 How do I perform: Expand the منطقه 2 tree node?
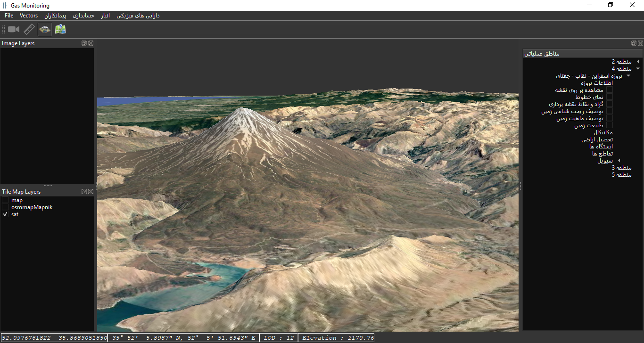pos(637,62)
